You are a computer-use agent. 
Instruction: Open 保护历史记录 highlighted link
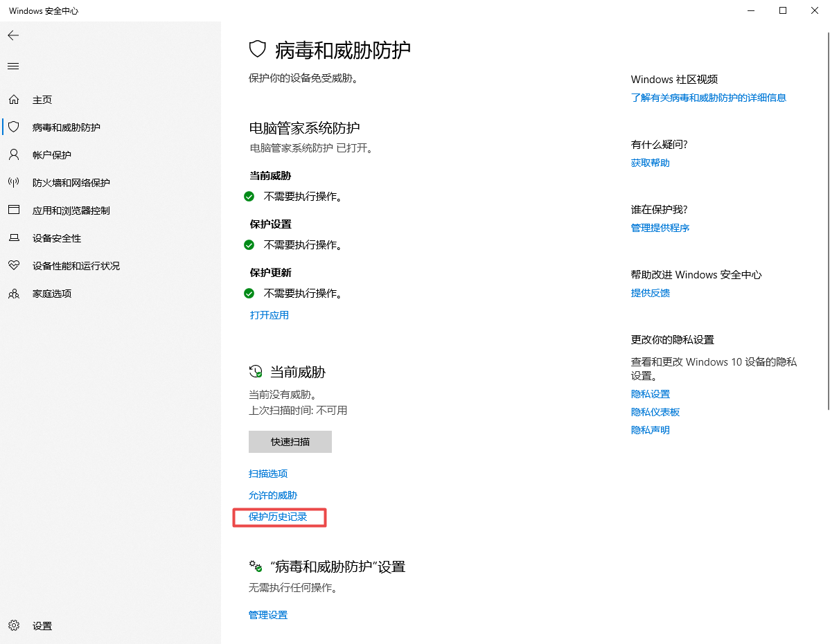[279, 517]
